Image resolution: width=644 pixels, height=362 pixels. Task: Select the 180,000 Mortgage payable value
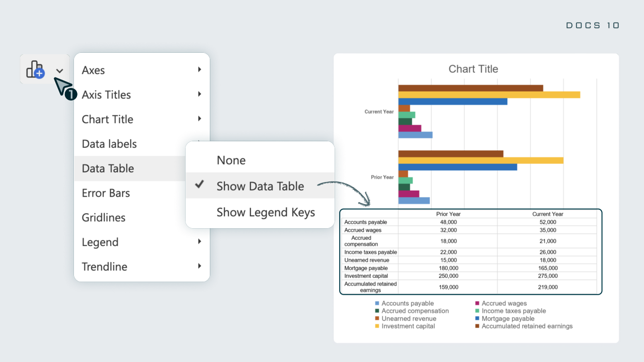pyautogui.click(x=448, y=268)
